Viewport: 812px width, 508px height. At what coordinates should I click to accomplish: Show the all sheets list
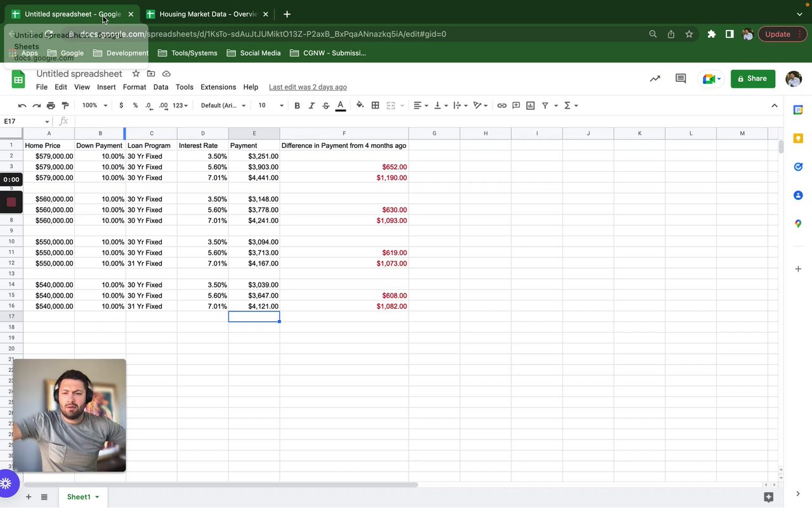coord(44,497)
